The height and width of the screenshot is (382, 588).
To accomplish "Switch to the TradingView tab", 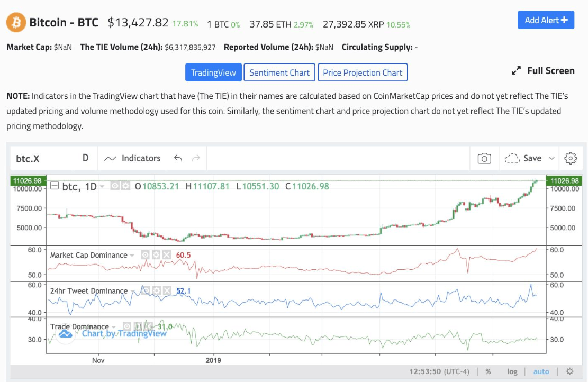I will (x=213, y=72).
